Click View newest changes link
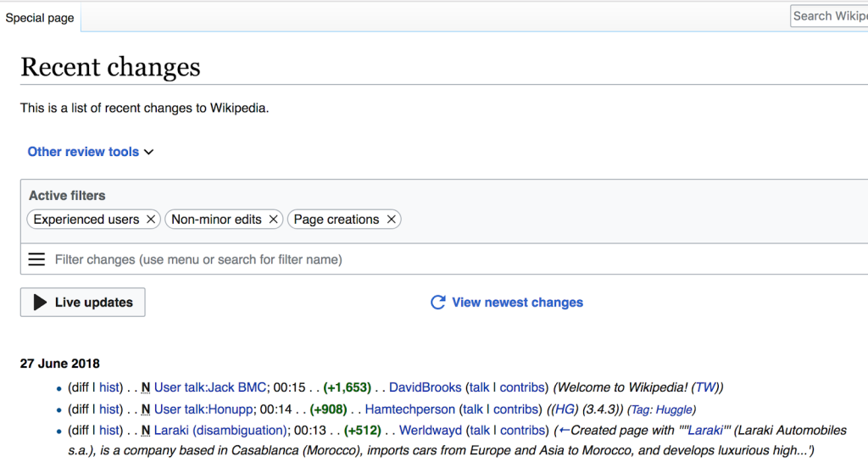 (x=517, y=302)
